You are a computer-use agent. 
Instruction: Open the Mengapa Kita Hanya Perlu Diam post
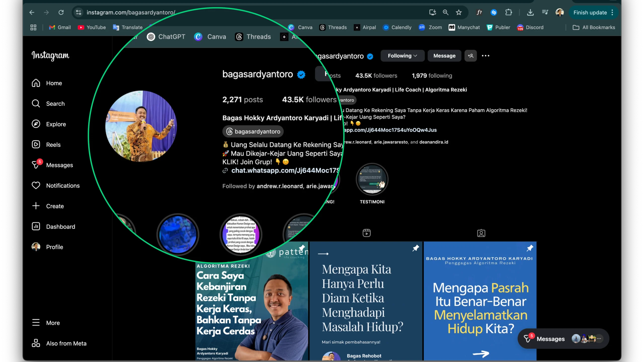[366, 301]
